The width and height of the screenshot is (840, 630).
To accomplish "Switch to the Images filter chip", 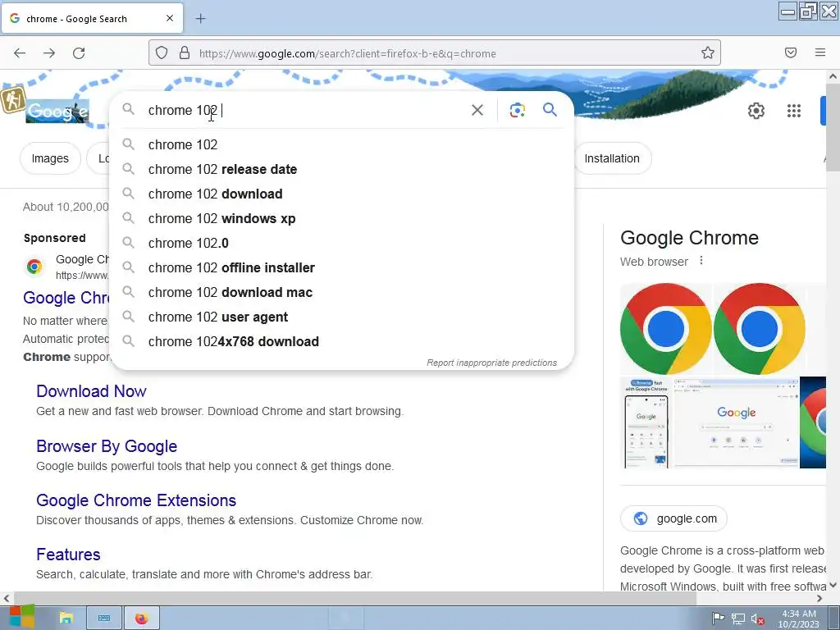I will tap(50, 158).
